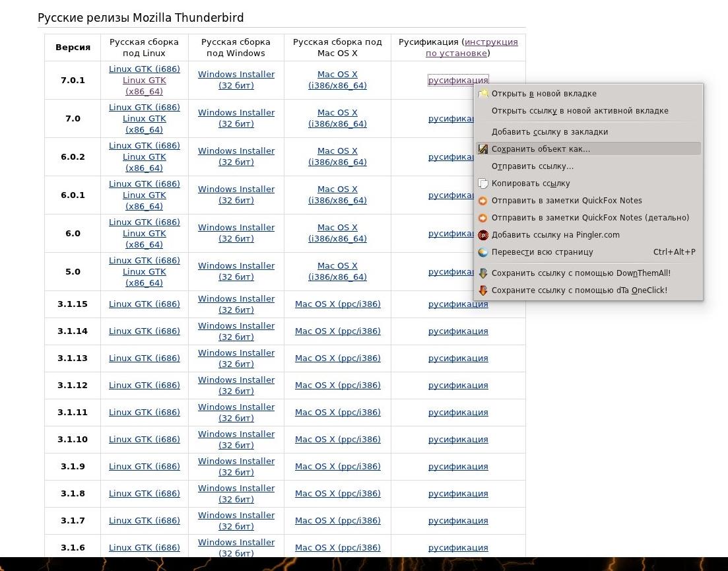Click the new tab icon in context menu
This screenshot has width=728, height=571.
point(483,93)
